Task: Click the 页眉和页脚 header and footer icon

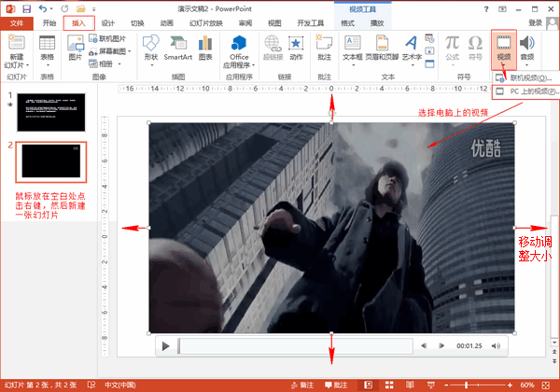Action: [x=382, y=48]
